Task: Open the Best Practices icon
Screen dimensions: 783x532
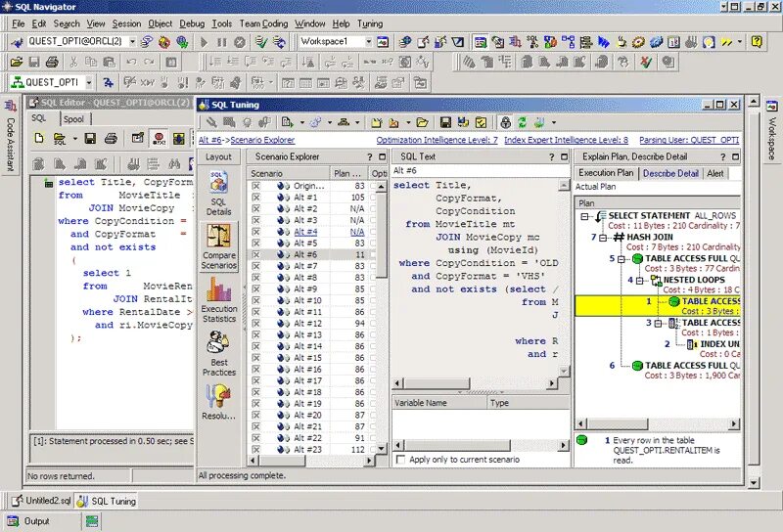Action: pos(218,343)
